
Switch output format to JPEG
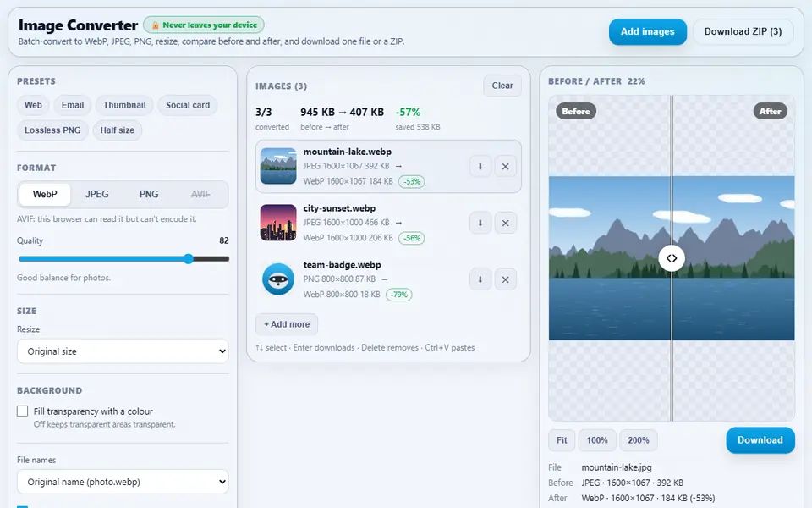coord(96,195)
